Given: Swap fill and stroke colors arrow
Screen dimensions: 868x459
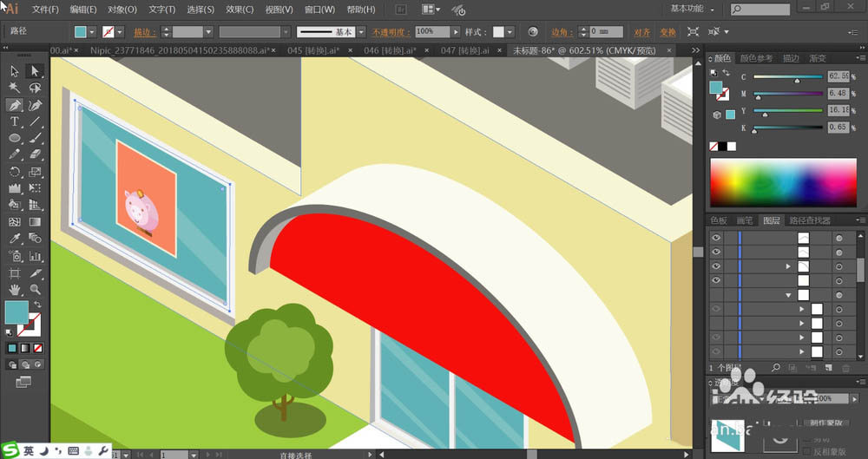Looking at the screenshot, I should [x=37, y=305].
